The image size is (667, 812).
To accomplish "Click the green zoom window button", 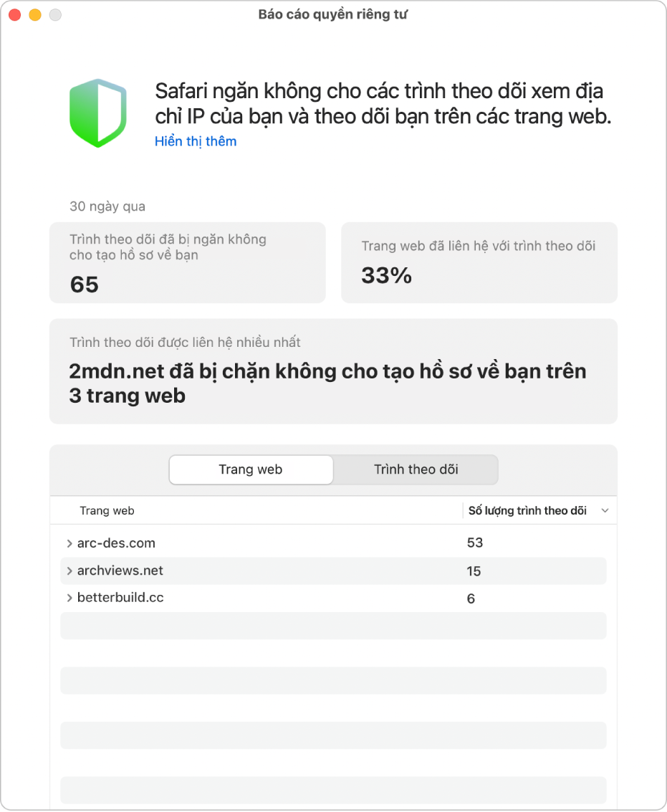I will (54, 14).
